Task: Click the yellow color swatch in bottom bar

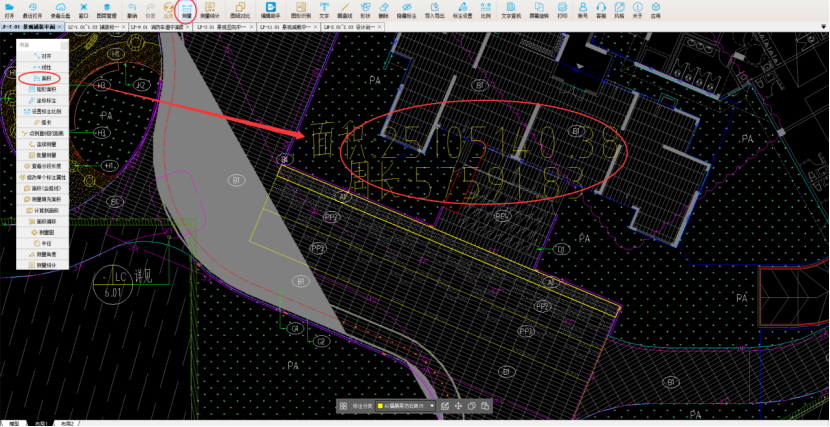Action: 381,406
